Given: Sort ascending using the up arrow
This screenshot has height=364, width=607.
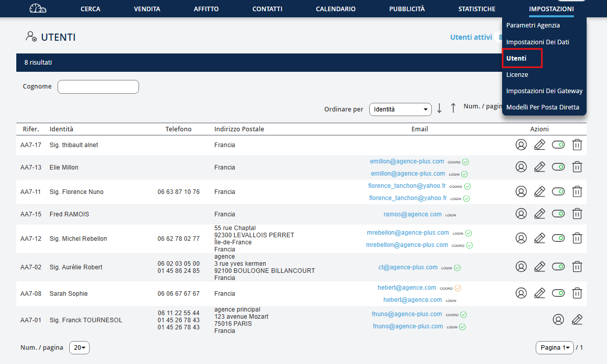Looking at the screenshot, I should coord(453,108).
